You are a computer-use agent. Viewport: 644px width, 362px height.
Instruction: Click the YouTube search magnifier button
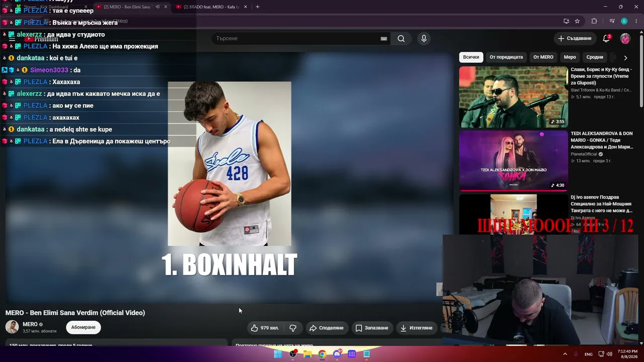401,39
